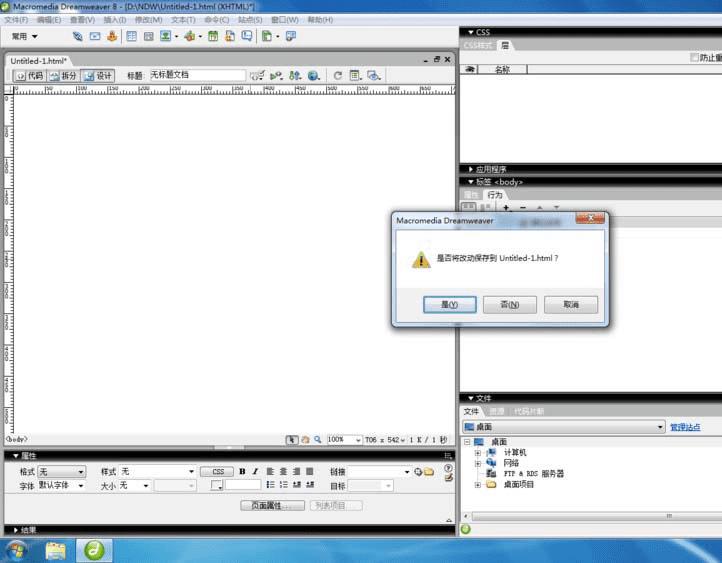This screenshot has height=563, width=722.
Task: Click the Italic formatting button
Action: (x=255, y=471)
